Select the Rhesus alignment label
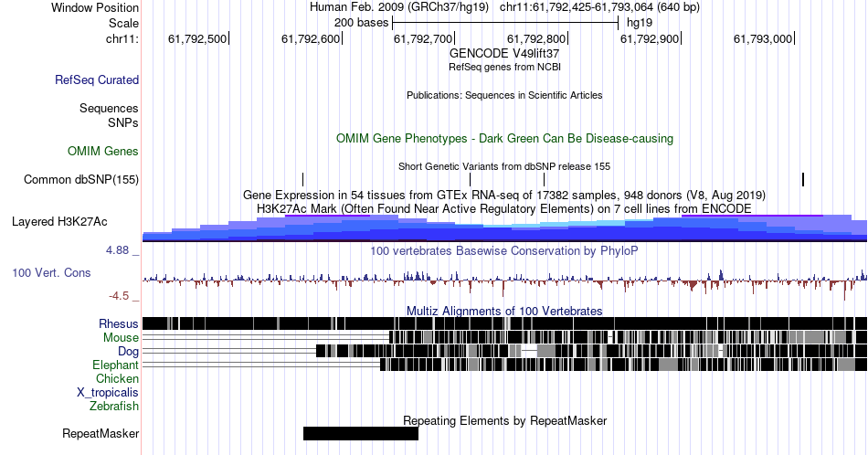This screenshot has height=455, width=868. coord(119,323)
